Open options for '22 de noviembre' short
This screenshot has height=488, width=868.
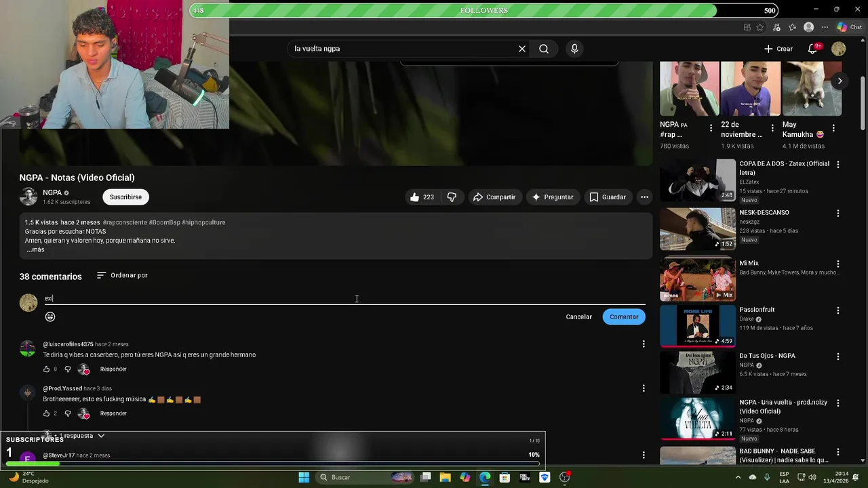click(x=772, y=128)
